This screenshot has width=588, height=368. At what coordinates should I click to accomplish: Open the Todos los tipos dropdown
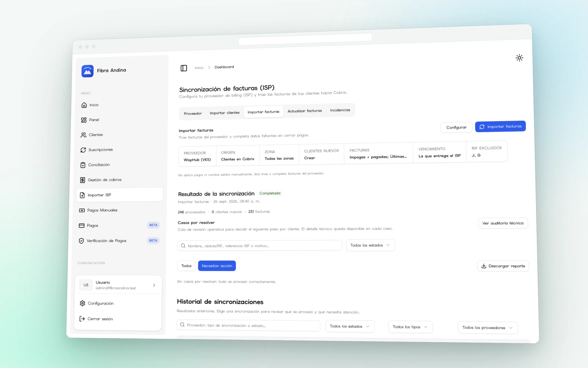[x=410, y=327]
